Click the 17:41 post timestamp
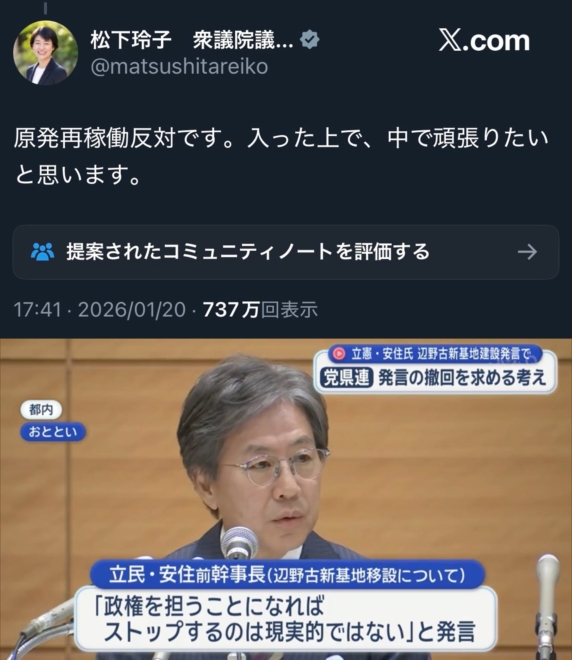 point(38,310)
